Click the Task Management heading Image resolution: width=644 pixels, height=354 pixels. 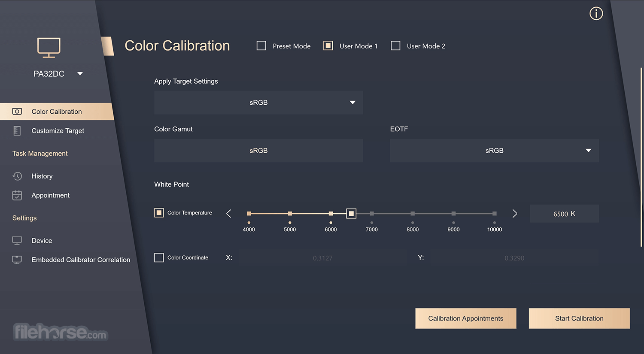pyautogui.click(x=40, y=154)
